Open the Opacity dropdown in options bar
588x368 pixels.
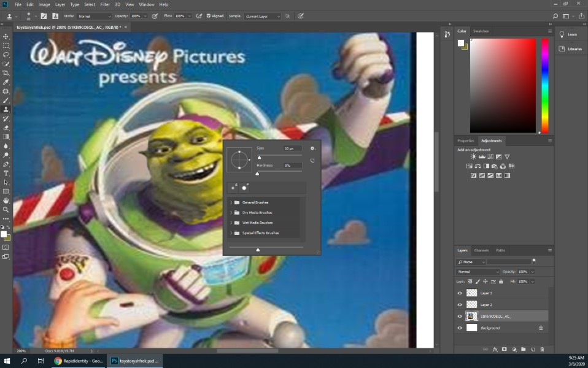click(145, 16)
